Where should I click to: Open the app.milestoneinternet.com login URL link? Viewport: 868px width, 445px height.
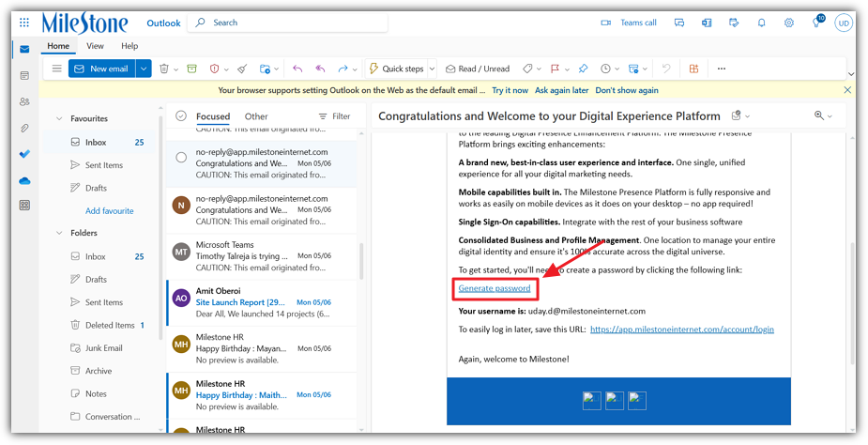(682, 330)
